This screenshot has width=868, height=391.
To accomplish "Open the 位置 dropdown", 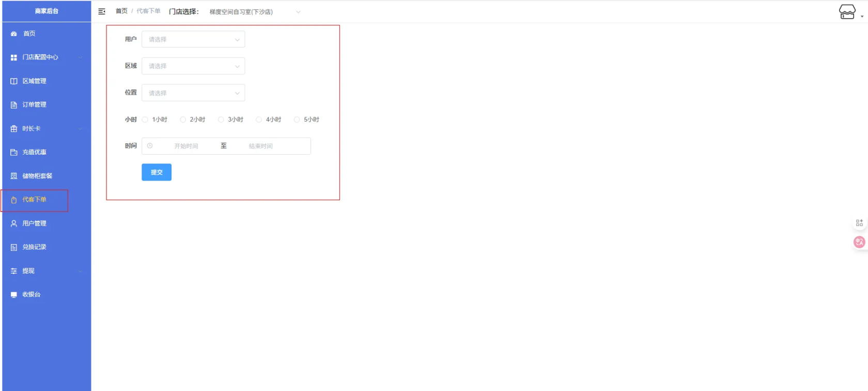I will point(193,93).
